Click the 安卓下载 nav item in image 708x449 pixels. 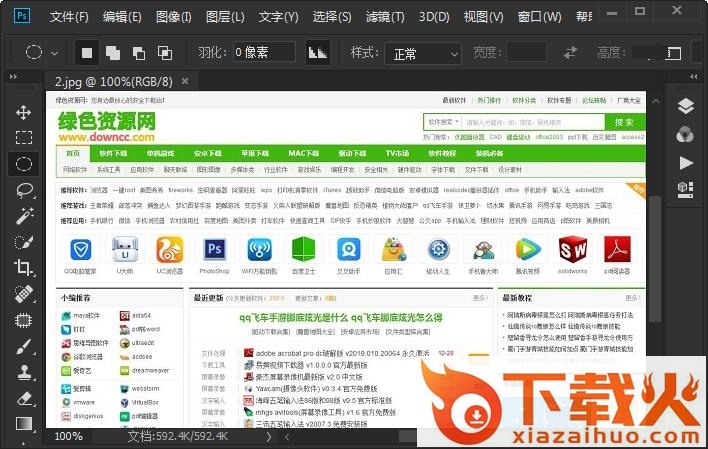coord(208,154)
